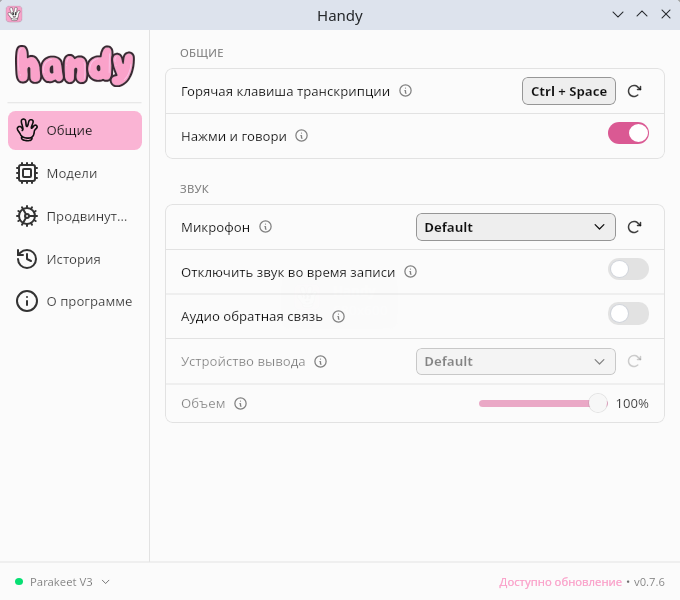Image resolution: width=680 pixels, height=600 pixels.
Task: Show info tooltip for Микрофон
Action: pos(265,227)
